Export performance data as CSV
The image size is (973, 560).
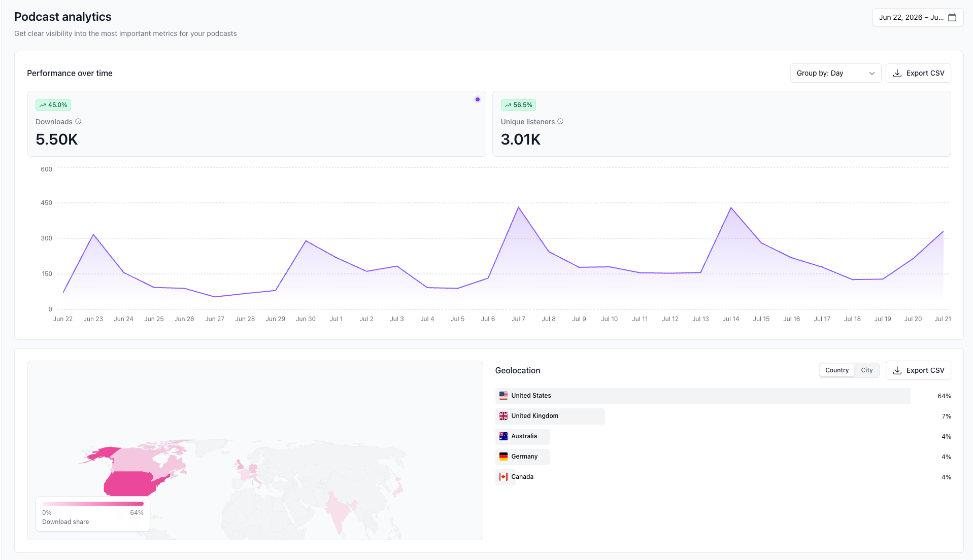(x=918, y=73)
